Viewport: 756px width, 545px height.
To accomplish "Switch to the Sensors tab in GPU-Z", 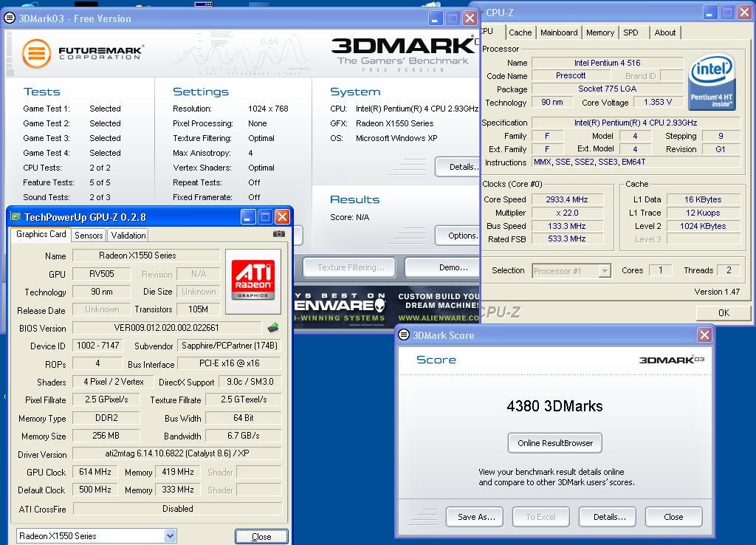I will click(89, 236).
